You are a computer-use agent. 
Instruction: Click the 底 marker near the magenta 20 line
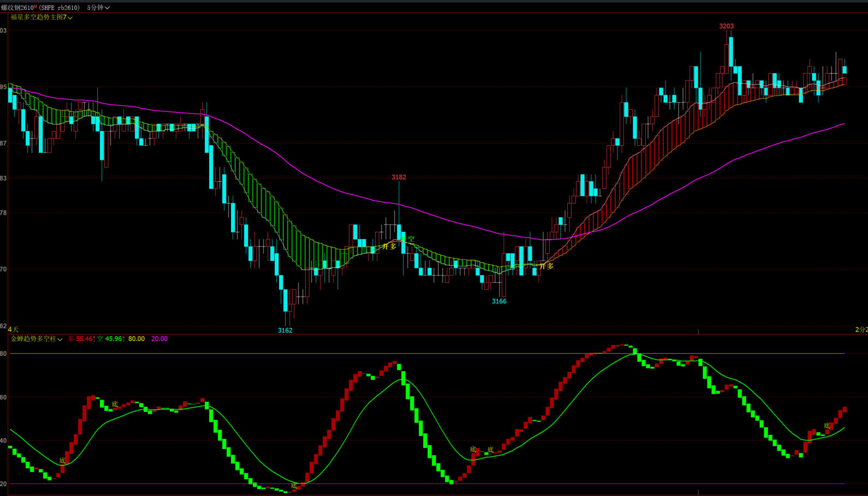294,486
